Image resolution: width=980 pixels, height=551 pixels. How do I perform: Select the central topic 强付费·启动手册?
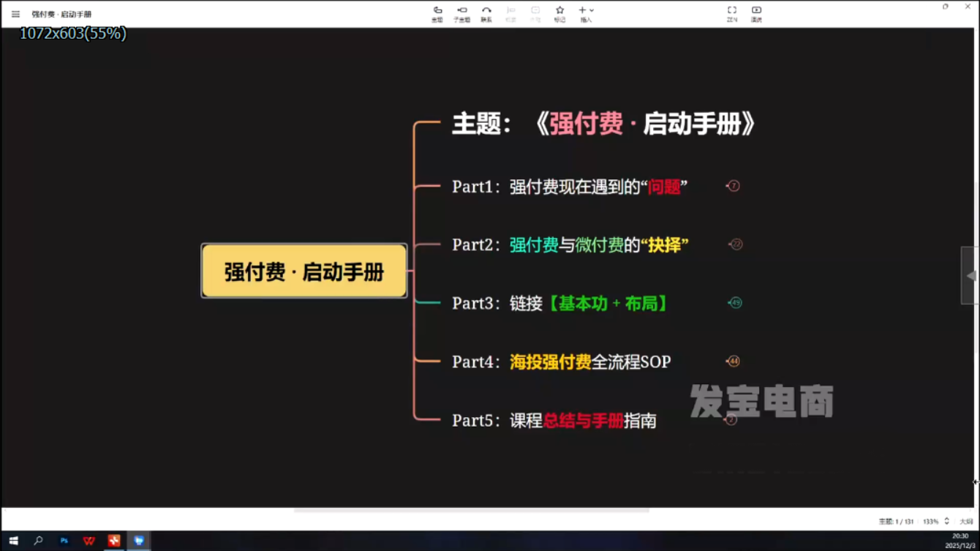(x=304, y=271)
